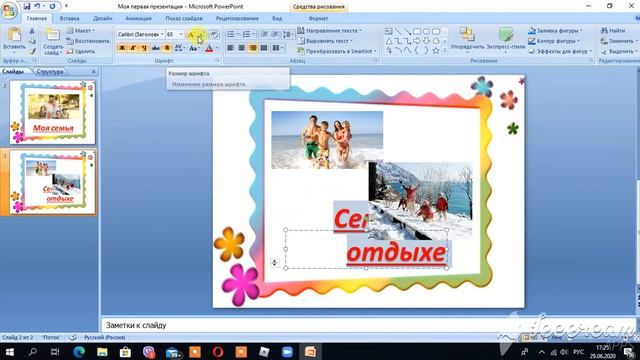Open character spacing AV dropdown
640x360 pixels.
click(180, 48)
